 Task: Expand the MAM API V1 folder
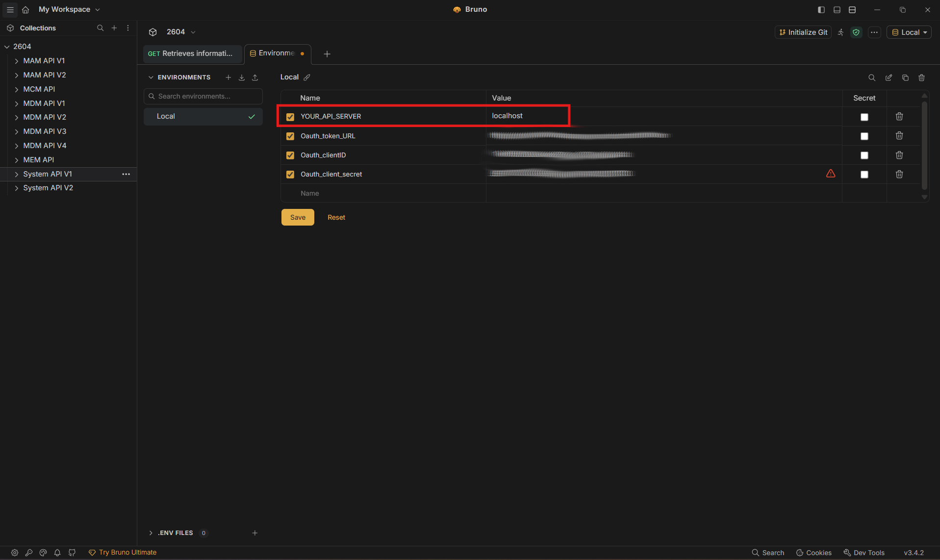pos(17,61)
